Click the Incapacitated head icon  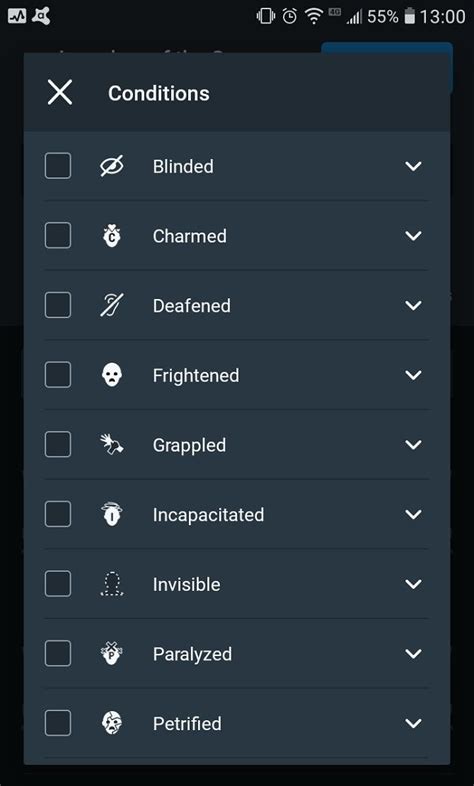(111, 514)
